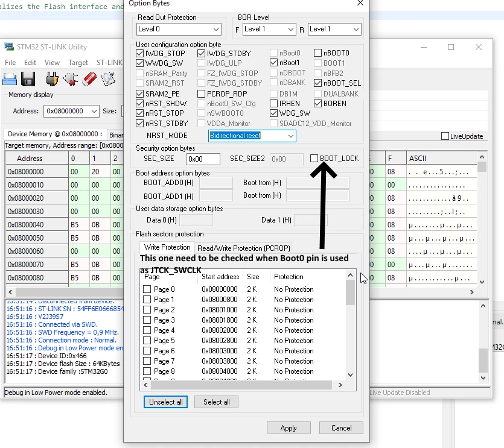This screenshot has width=504, height=448.
Task: Open the memory Address dropdown
Action: pyautogui.click(x=71, y=111)
